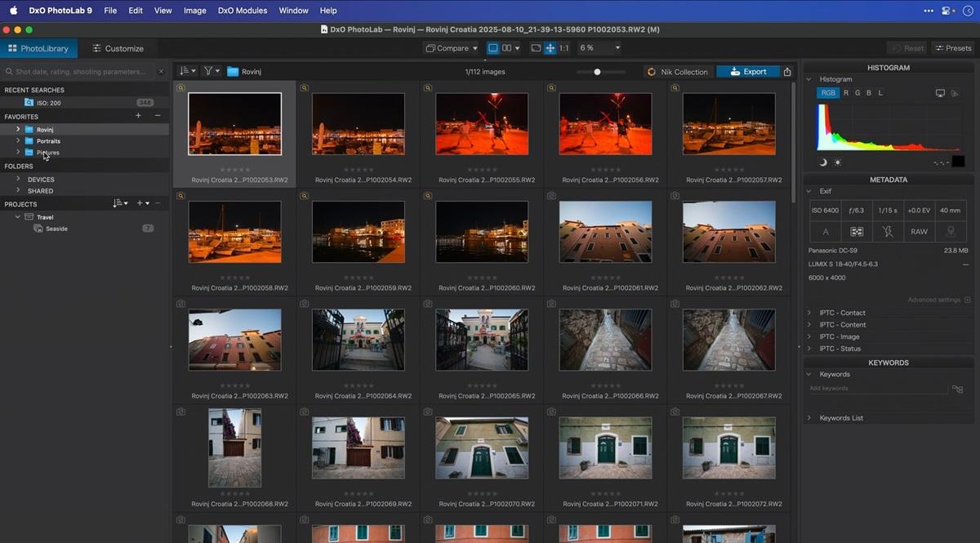Screen dimensions: 980x543
Task: Click the fit-to-screen zoom icon
Action: click(536, 48)
